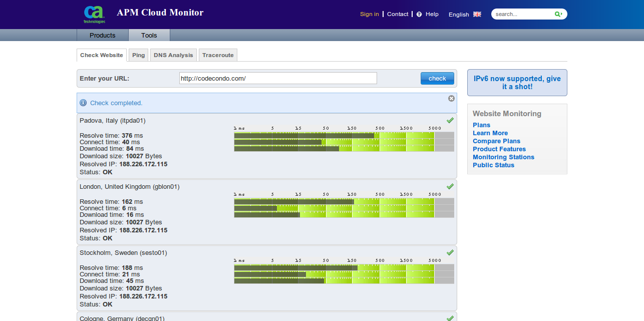
Task: Switch to the Check Website tab
Action: [102, 55]
